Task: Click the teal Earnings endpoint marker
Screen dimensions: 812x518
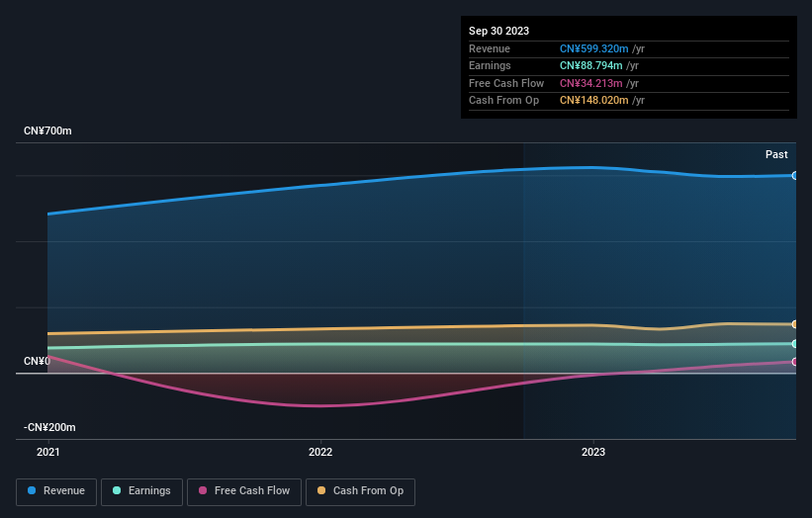Action: click(x=795, y=344)
